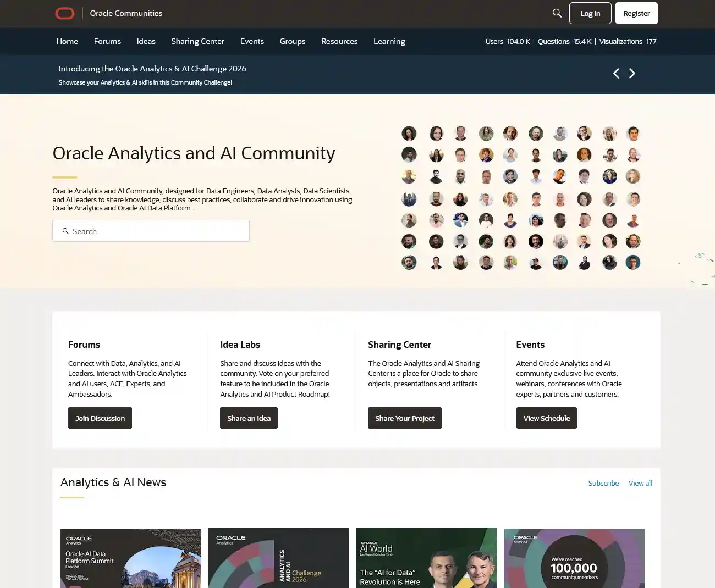The image size is (715, 588).
Task: Click the Oracle logo icon
Action: (65, 13)
